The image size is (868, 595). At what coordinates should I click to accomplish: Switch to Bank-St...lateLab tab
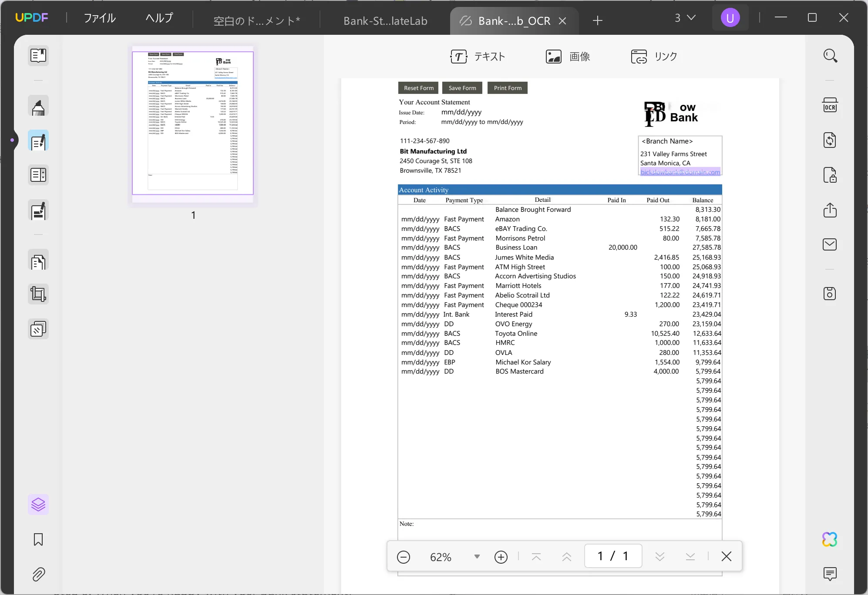pos(385,20)
